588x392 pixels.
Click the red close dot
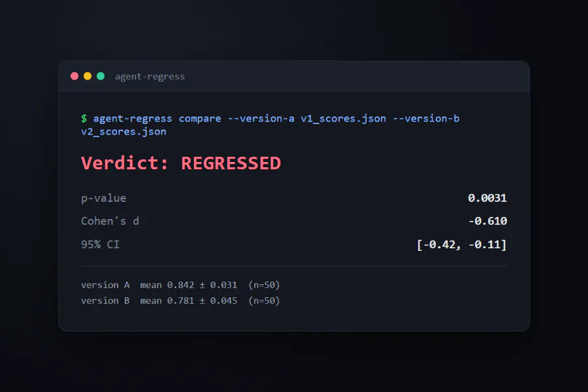(x=74, y=76)
